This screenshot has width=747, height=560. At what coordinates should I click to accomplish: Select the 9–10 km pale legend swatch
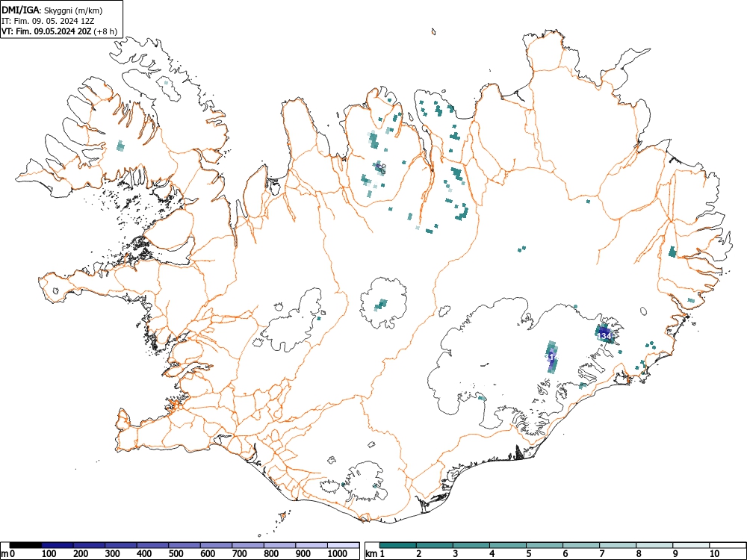click(691, 545)
